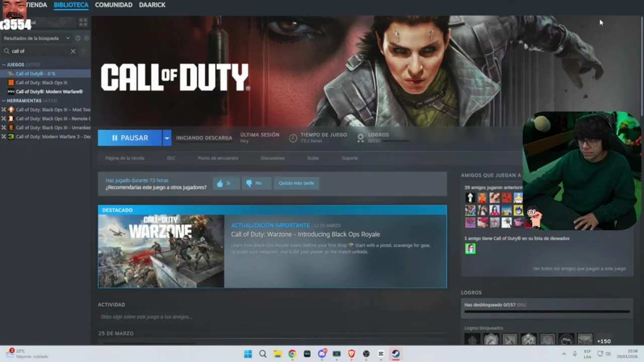Open Punto de encuentro tab
644x362 pixels.
pyautogui.click(x=218, y=158)
